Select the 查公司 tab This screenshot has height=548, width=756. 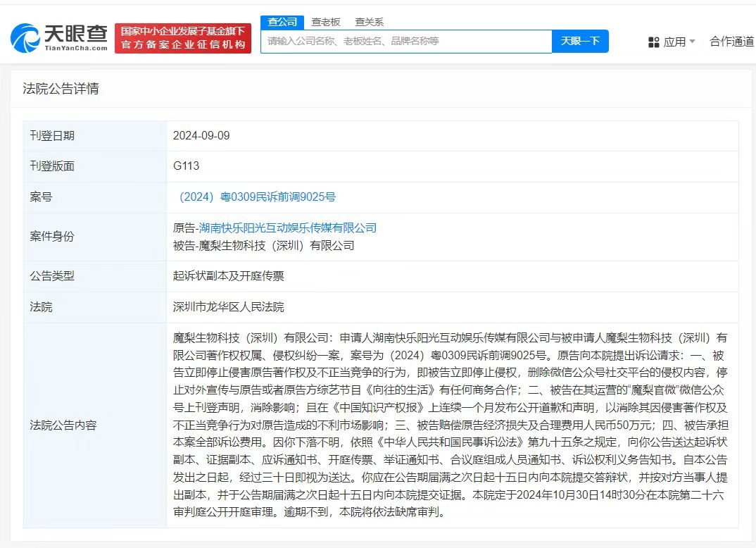point(282,22)
